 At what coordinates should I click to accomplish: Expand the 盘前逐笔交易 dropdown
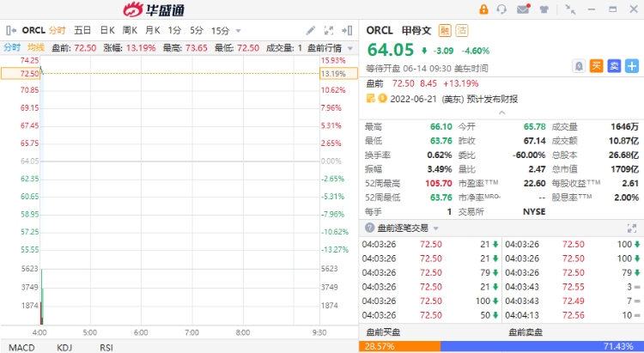[436, 228]
